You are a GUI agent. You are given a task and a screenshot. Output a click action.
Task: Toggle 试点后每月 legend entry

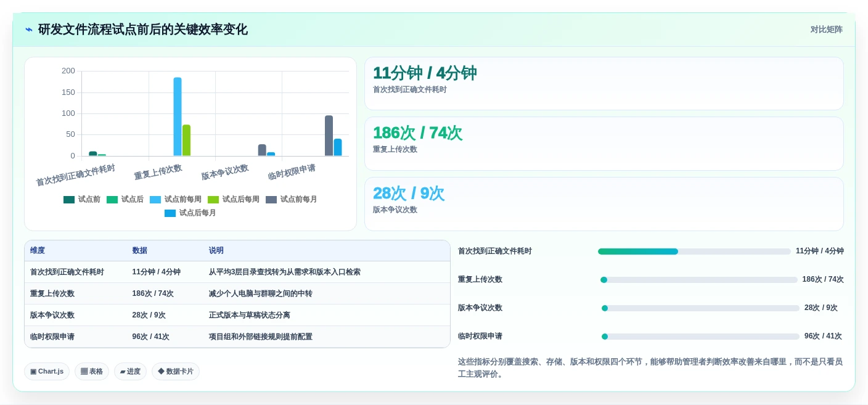click(x=190, y=213)
